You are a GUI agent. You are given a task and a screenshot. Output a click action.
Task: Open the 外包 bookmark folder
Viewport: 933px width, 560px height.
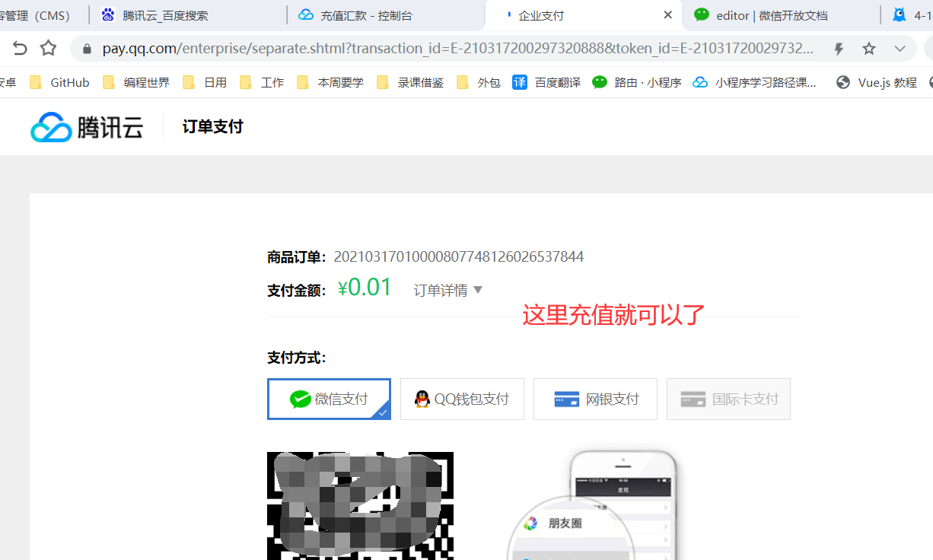coord(478,82)
